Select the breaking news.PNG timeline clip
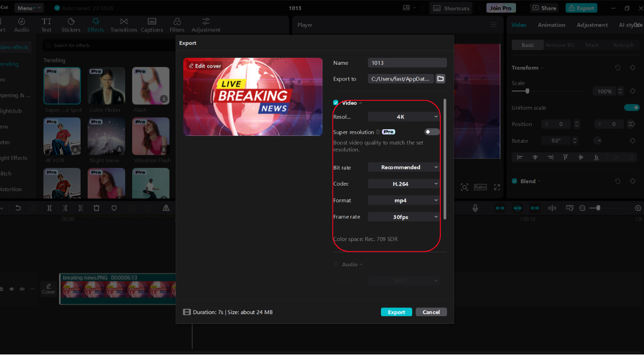The height and width of the screenshot is (362, 644). tap(118, 288)
